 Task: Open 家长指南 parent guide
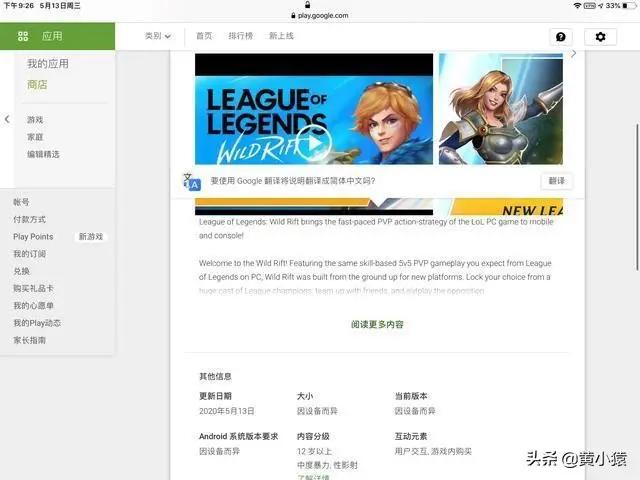tap(29, 340)
